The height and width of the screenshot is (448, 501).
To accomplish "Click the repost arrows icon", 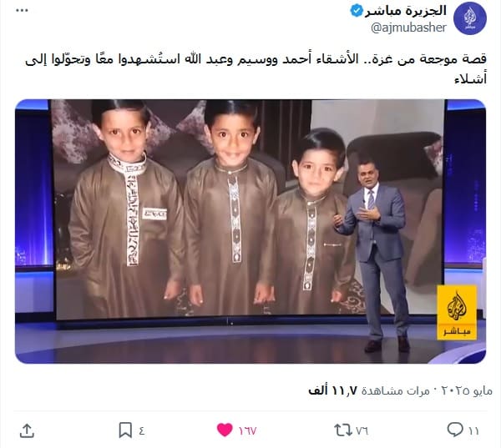I will [343, 430].
